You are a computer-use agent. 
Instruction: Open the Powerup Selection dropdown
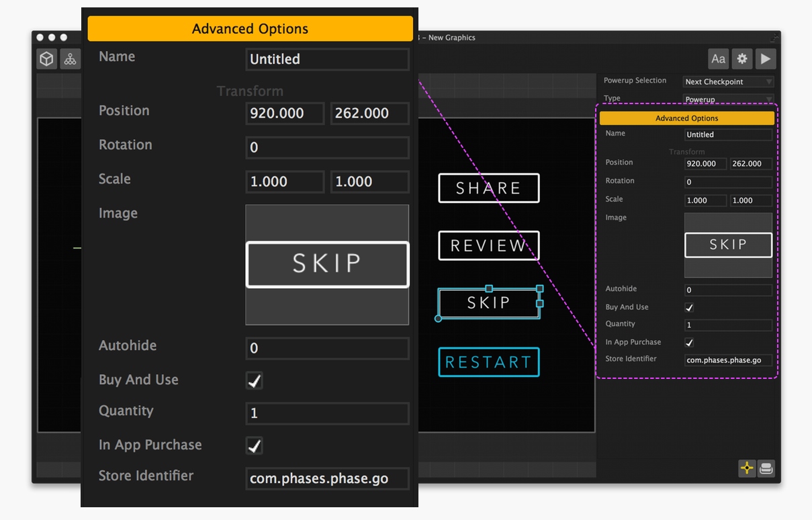pos(728,82)
